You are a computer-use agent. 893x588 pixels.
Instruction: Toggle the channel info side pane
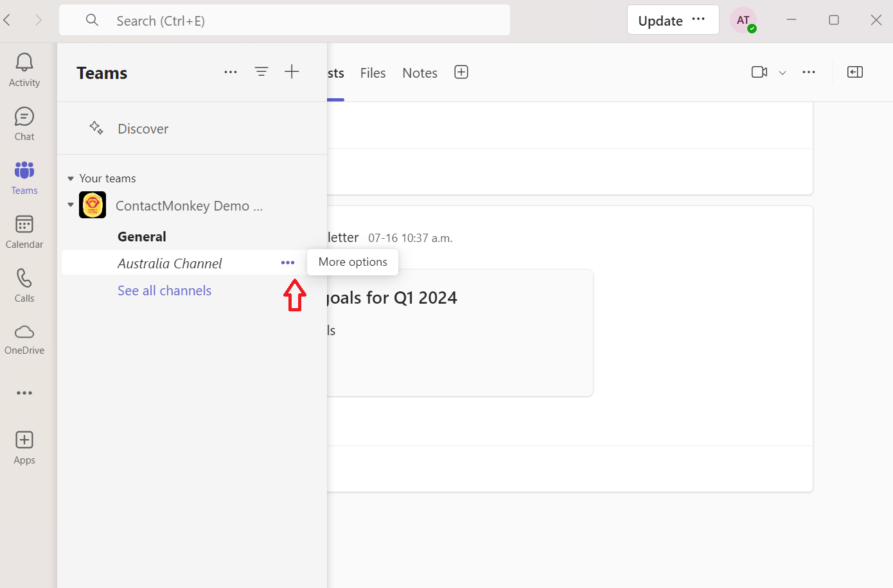855,72
